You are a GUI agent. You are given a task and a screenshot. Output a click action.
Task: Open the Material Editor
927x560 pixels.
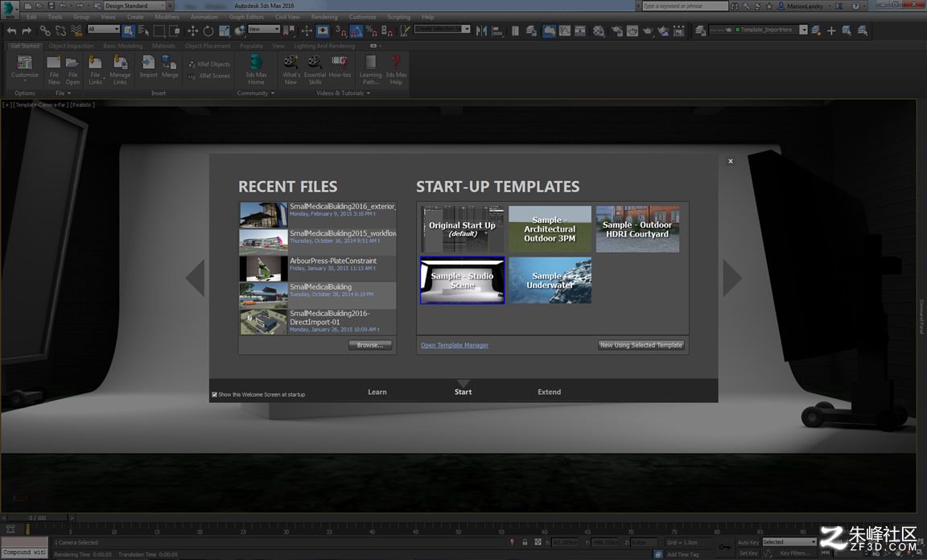599,31
